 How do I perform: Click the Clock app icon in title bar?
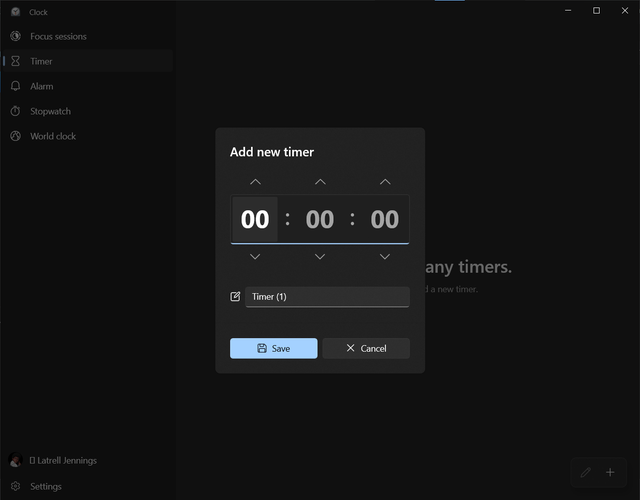pyautogui.click(x=16, y=12)
